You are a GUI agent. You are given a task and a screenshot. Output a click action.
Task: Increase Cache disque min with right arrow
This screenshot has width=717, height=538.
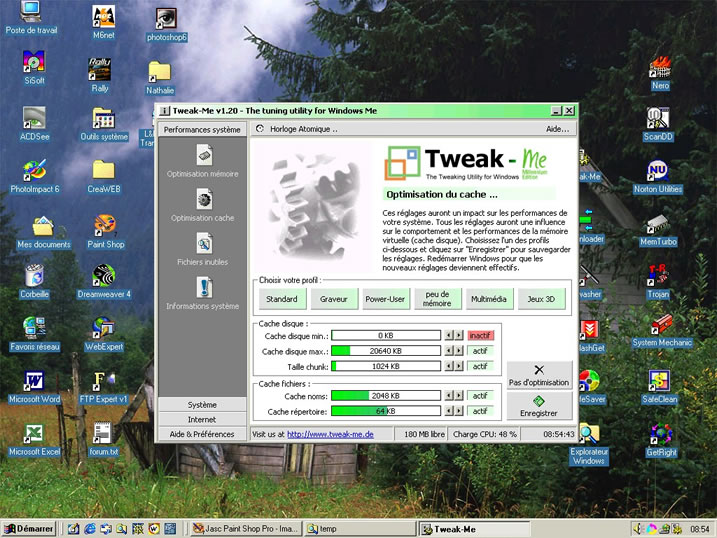[459, 336]
